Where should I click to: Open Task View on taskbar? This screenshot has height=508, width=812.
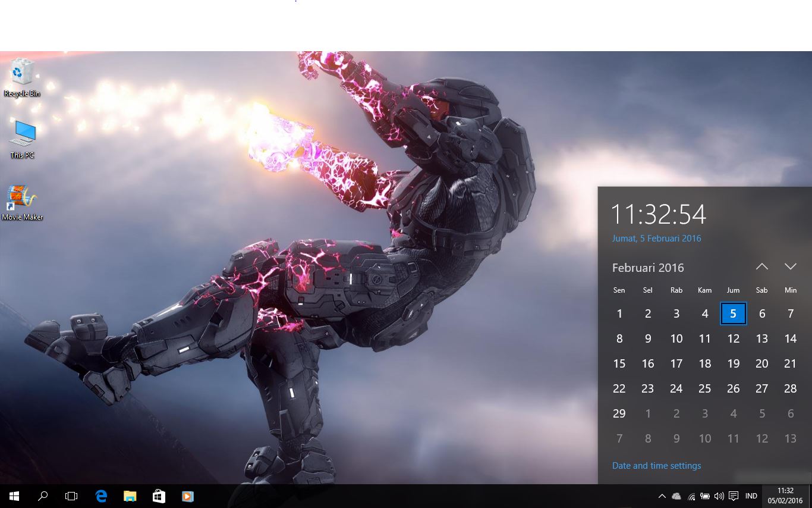(x=71, y=496)
